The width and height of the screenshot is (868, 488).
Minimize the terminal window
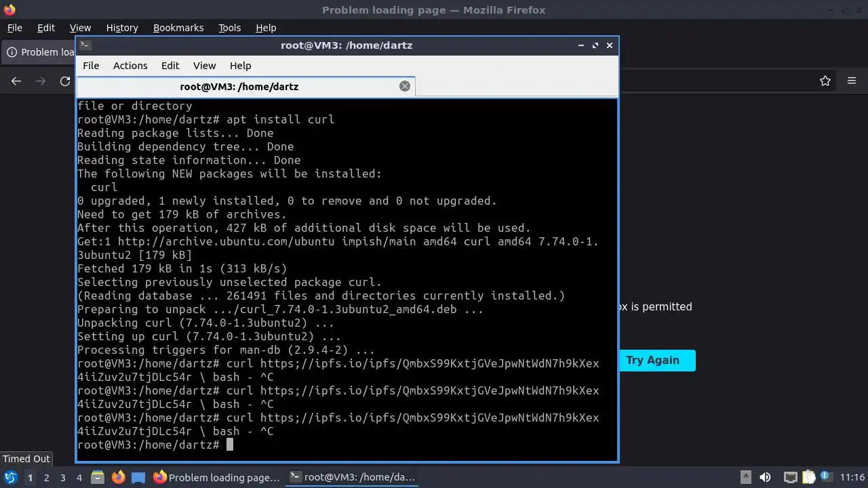(x=581, y=45)
